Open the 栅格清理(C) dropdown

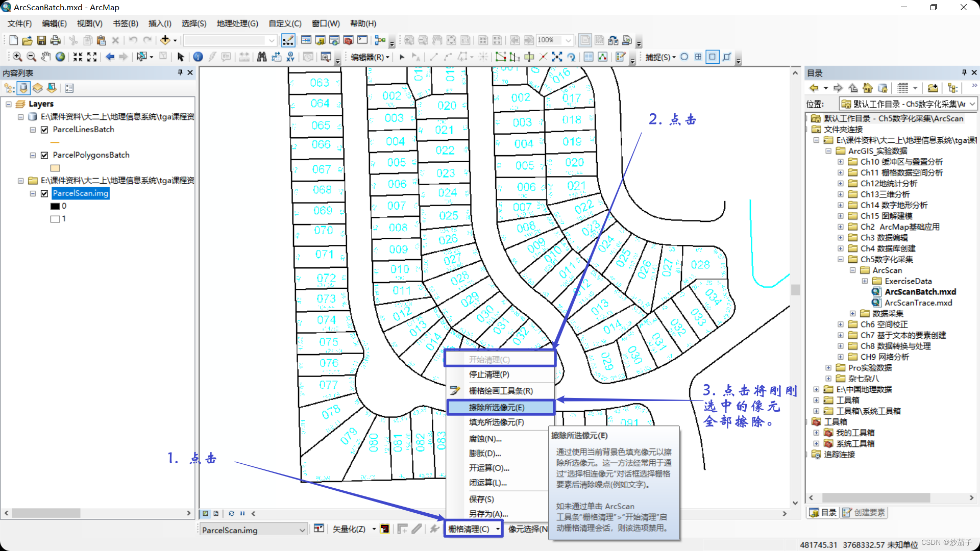474,529
